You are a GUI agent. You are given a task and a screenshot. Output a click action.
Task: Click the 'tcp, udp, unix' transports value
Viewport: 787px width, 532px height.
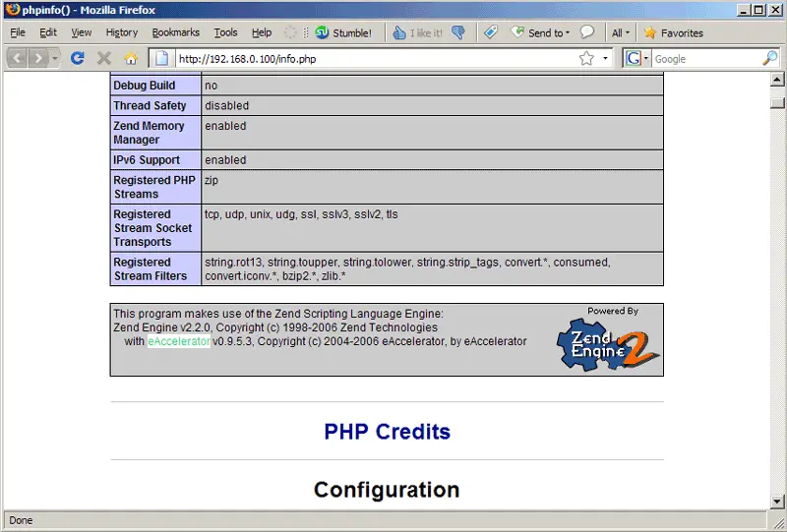301,214
